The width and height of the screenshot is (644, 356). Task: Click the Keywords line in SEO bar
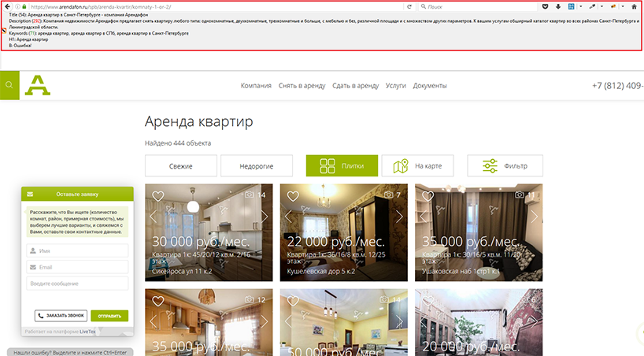pyautogui.click(x=98, y=33)
